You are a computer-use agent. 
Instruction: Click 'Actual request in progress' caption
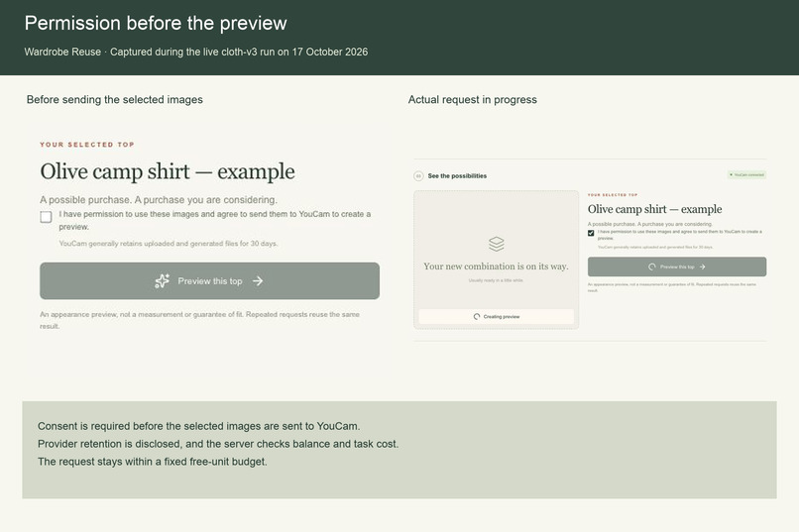473,100
